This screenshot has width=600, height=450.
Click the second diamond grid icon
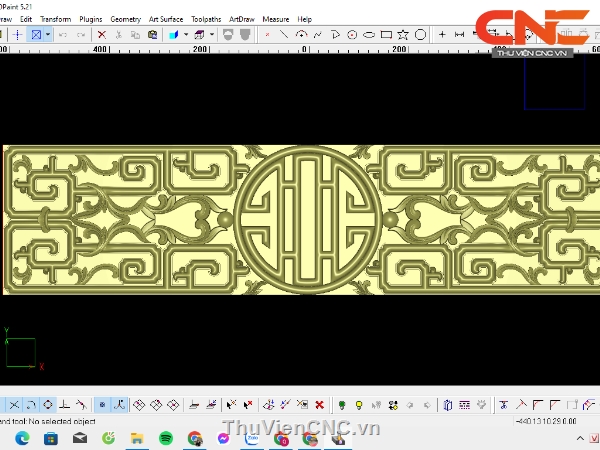coord(156,405)
